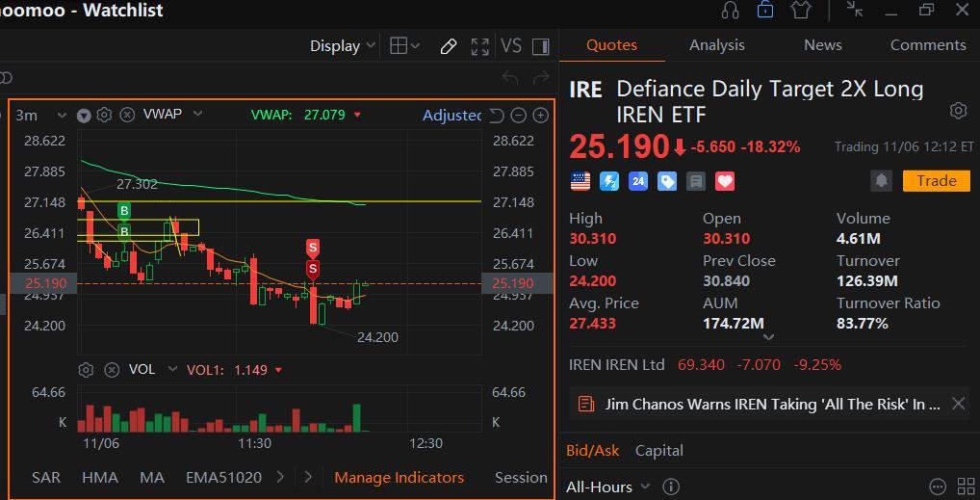Click the Session option

pos(521,478)
